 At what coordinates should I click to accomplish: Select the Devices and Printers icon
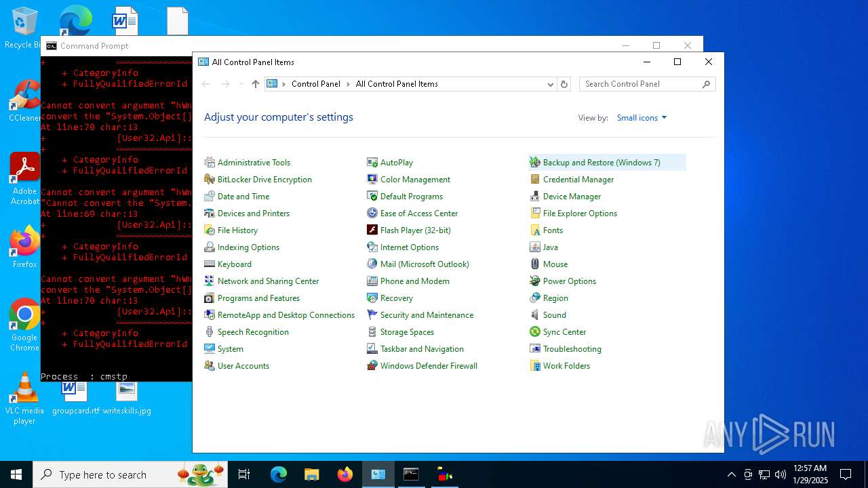tap(210, 213)
